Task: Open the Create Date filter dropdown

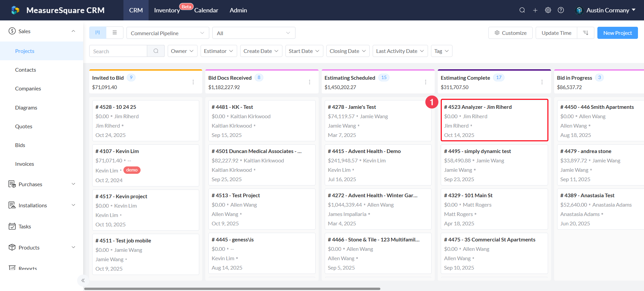Action: click(x=261, y=51)
